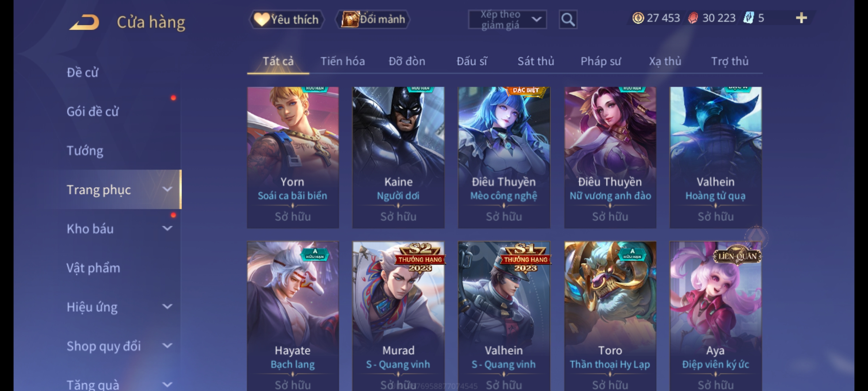
Task: Switch to the Pháp sư tab
Action: tap(601, 61)
